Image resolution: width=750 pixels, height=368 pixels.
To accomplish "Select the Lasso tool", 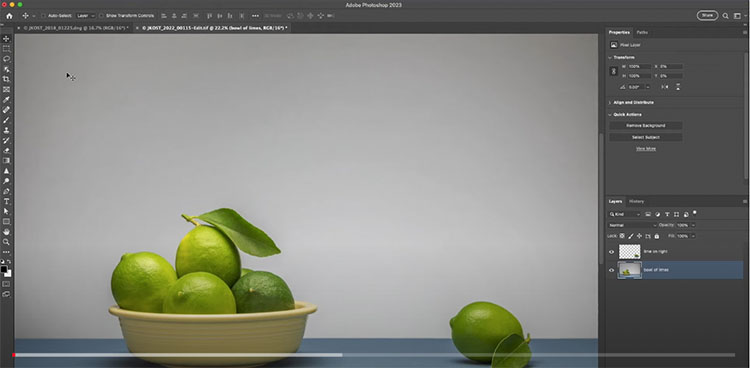I will tap(6, 59).
